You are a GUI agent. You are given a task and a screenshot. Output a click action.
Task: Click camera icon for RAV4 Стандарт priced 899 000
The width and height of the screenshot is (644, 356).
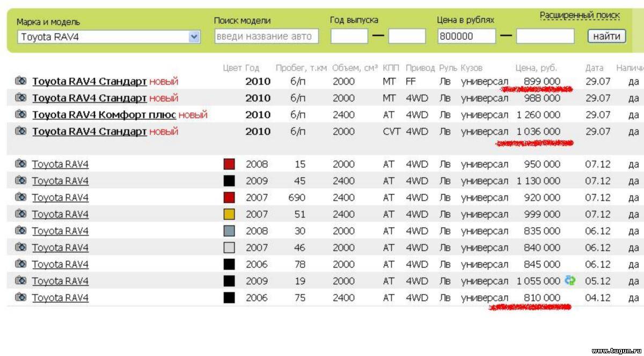click(21, 81)
